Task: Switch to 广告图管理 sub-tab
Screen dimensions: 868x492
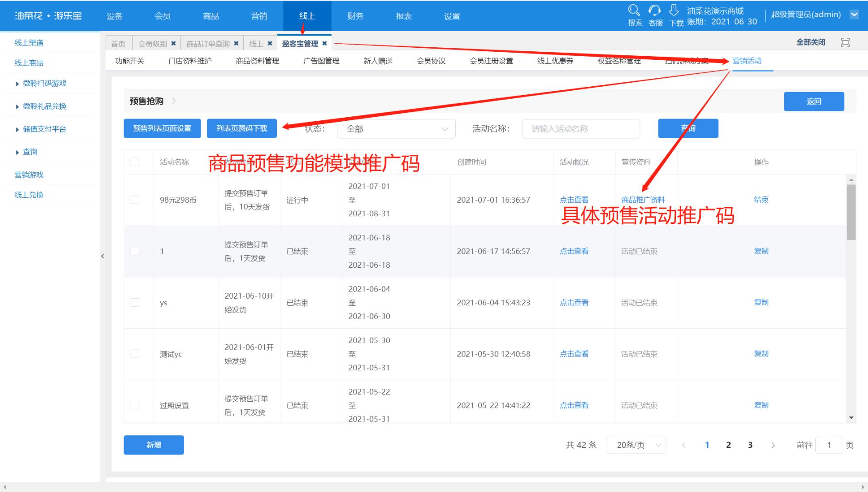Action: pos(322,61)
